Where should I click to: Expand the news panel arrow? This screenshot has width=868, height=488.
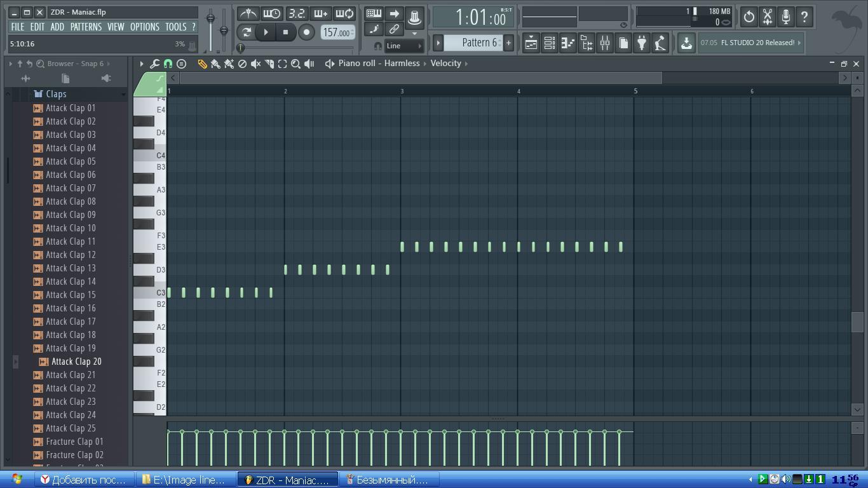799,43
